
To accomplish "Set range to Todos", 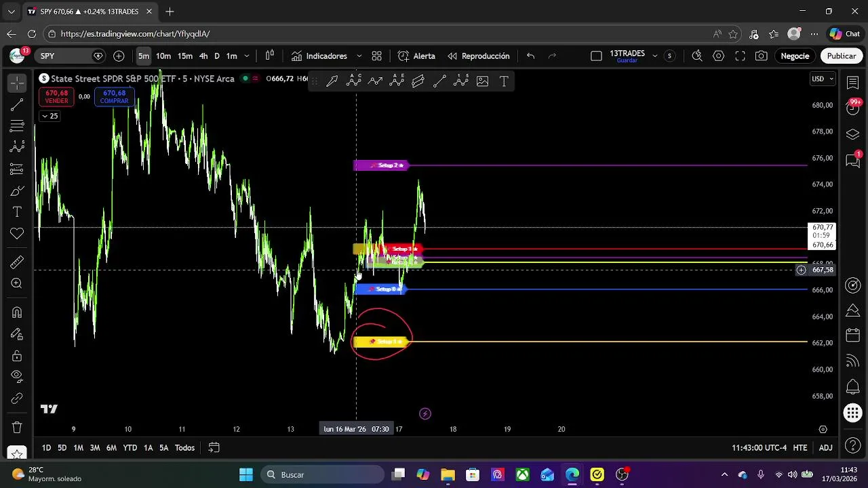I will (184, 447).
